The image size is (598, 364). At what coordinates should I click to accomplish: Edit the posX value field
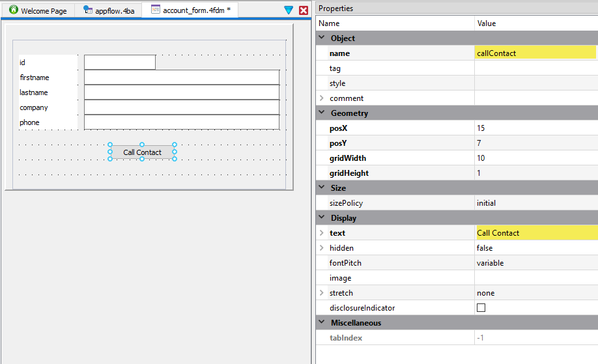coord(535,128)
